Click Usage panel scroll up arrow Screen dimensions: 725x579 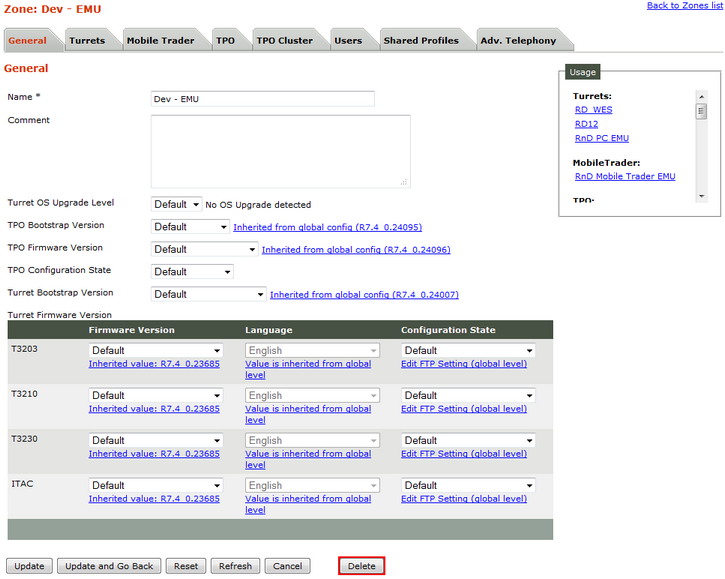click(701, 97)
